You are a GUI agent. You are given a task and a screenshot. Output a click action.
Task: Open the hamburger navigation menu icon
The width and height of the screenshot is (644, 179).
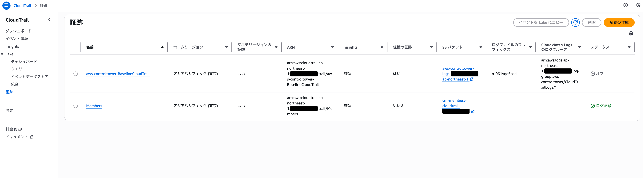pos(6,5)
